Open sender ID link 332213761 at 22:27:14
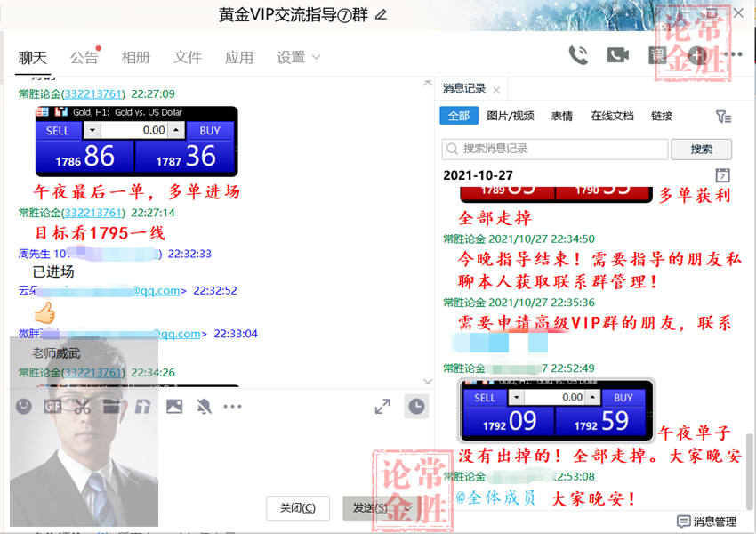The height and width of the screenshot is (534, 756). click(x=93, y=213)
